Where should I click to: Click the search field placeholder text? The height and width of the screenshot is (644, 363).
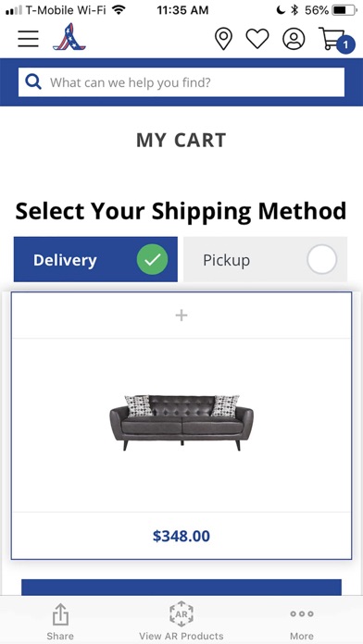(x=131, y=82)
